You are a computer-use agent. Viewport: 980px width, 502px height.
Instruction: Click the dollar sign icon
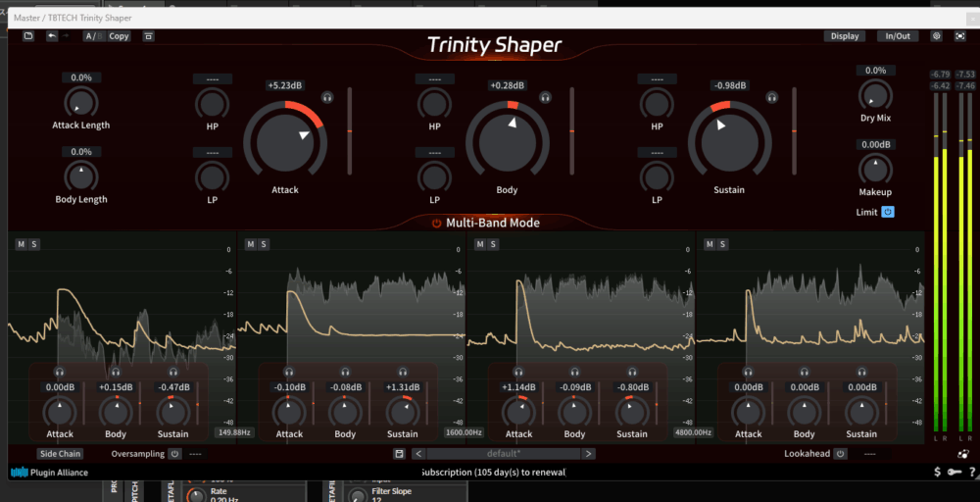click(937, 472)
